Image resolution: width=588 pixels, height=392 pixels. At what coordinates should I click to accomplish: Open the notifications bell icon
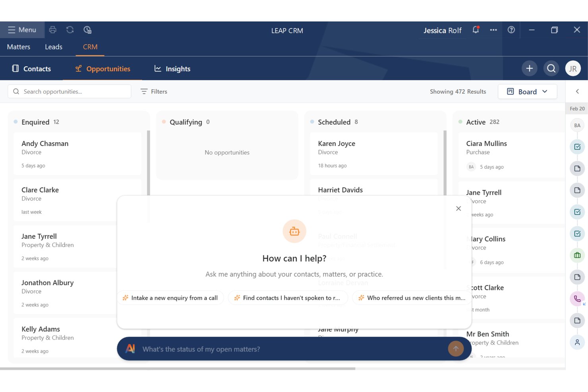476,30
